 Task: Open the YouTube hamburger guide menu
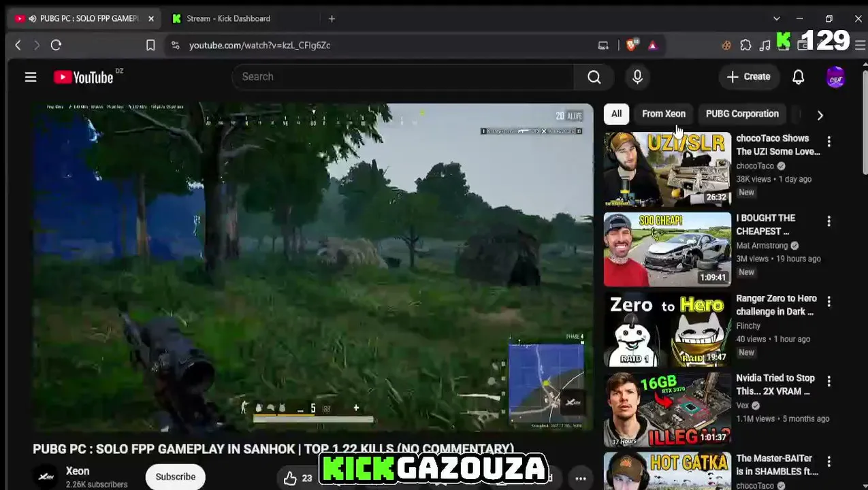[x=31, y=77]
